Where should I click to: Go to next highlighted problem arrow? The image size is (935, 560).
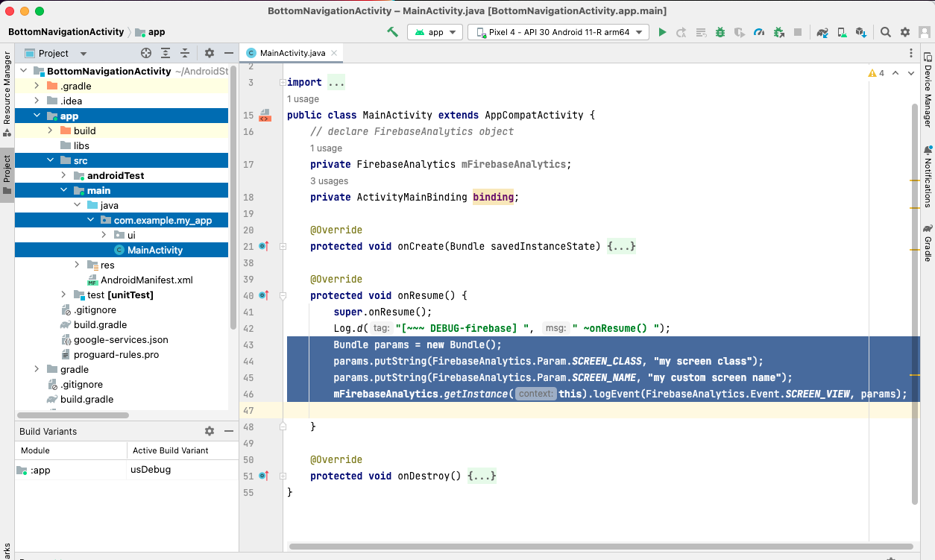pos(912,73)
